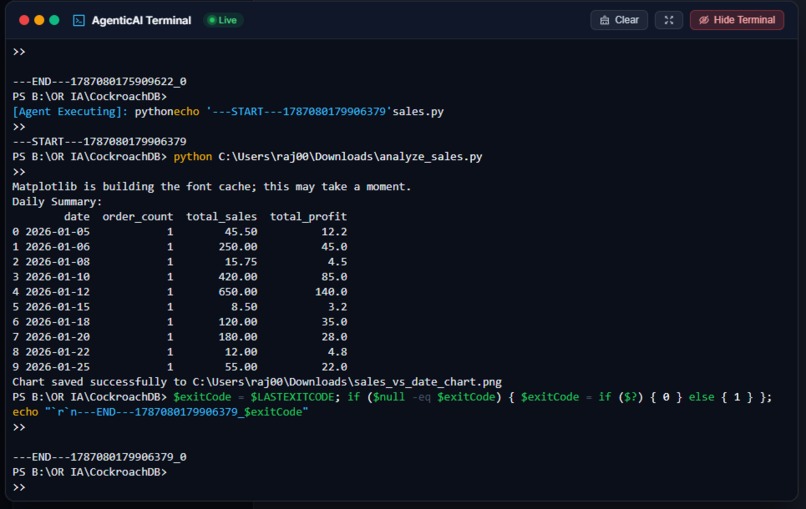The image size is (806, 509).
Task: Click the ---END---1787080175909622_0 line
Action: (x=99, y=81)
